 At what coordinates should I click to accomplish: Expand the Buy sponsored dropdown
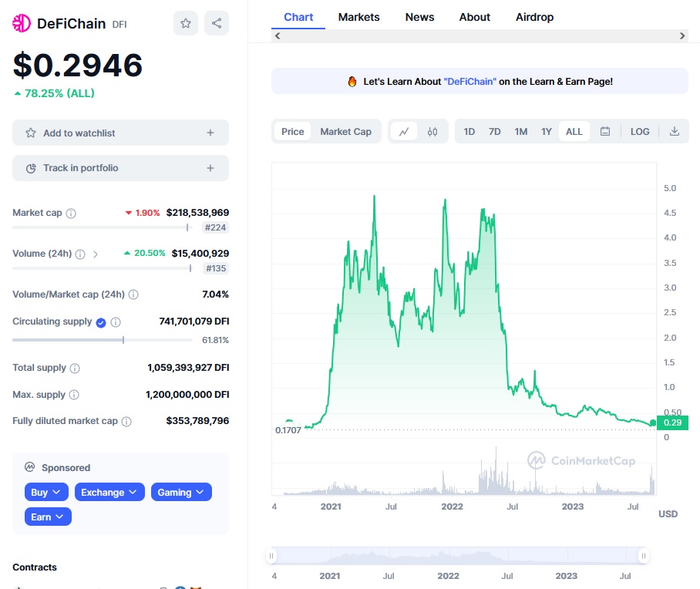click(46, 492)
